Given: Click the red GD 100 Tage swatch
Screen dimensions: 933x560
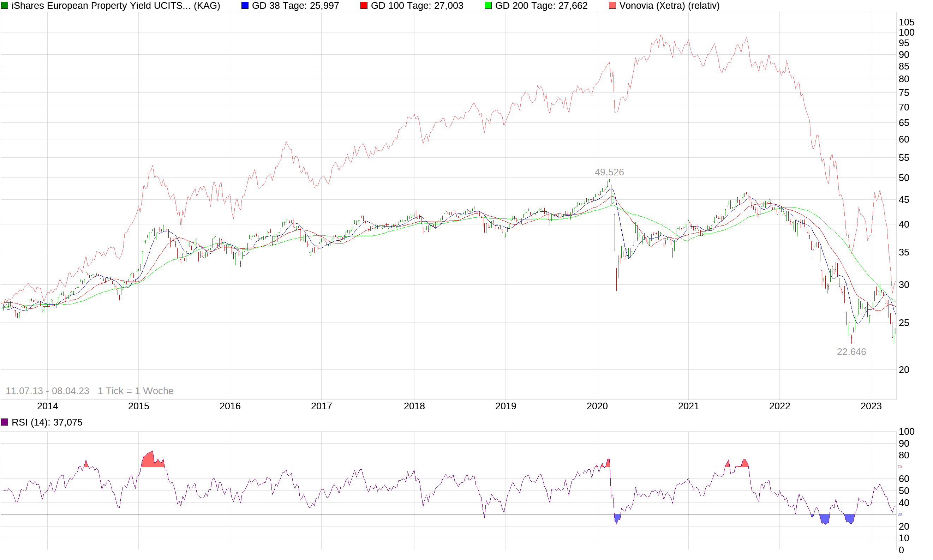Looking at the screenshot, I should (x=364, y=6).
